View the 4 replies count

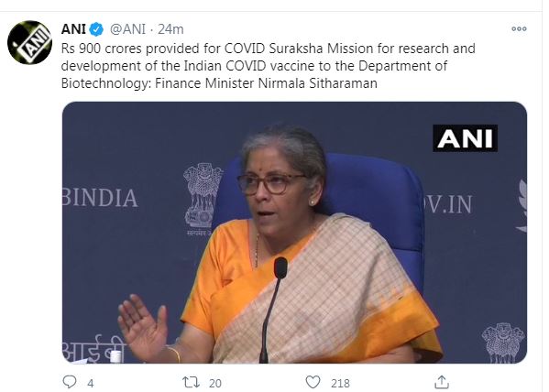91,383
